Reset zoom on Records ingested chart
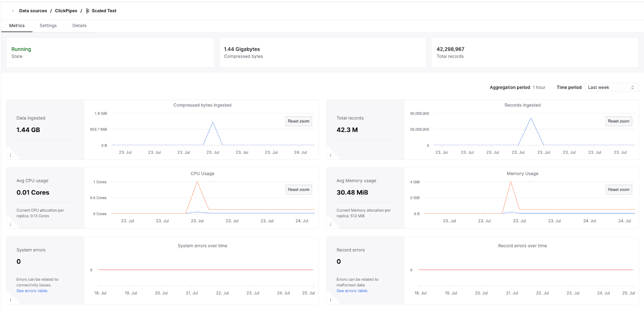 pos(618,121)
